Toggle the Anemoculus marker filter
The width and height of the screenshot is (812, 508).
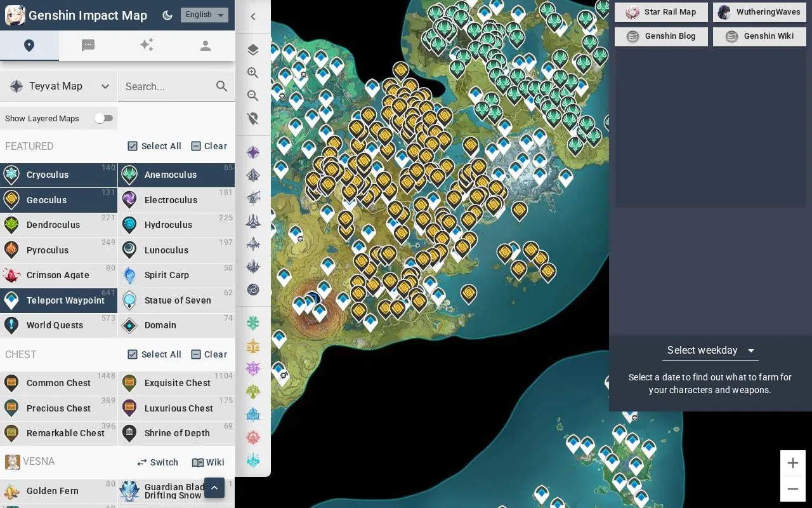point(176,175)
